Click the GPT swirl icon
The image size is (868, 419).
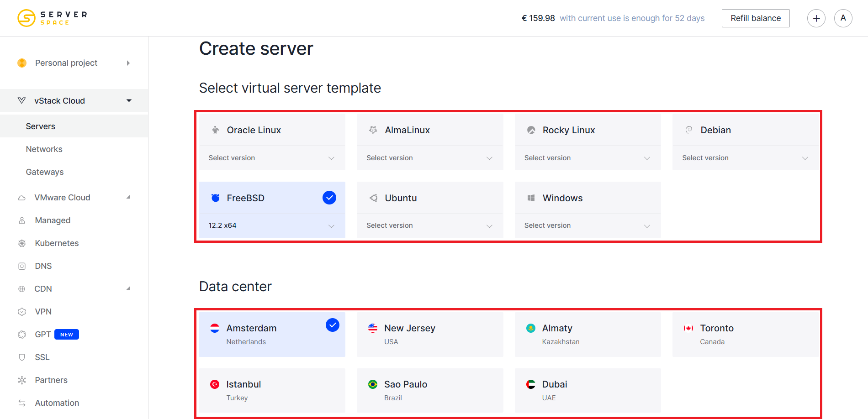click(x=21, y=335)
